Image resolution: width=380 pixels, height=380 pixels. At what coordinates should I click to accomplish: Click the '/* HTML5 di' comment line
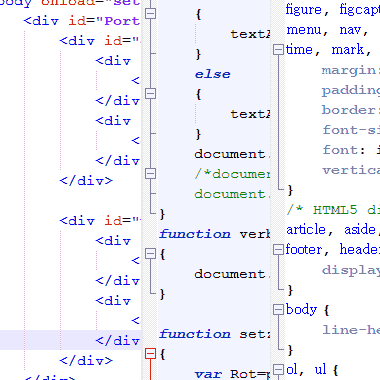333,210
